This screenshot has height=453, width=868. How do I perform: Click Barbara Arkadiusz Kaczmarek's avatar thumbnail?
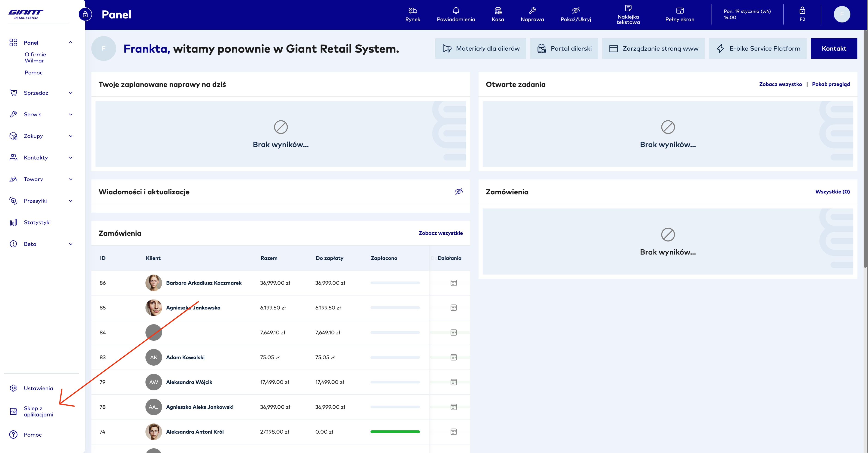click(153, 283)
